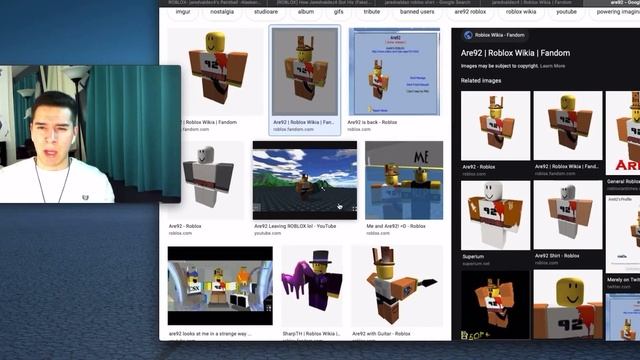Open the Me and Are92 pool image
Screen dimensions: 640x360
(x=404, y=180)
